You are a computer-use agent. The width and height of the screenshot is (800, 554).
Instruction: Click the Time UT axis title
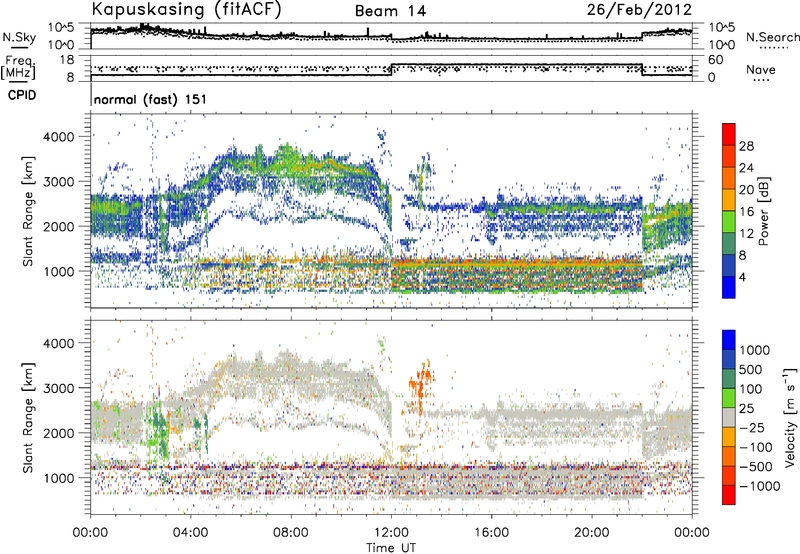point(391,548)
